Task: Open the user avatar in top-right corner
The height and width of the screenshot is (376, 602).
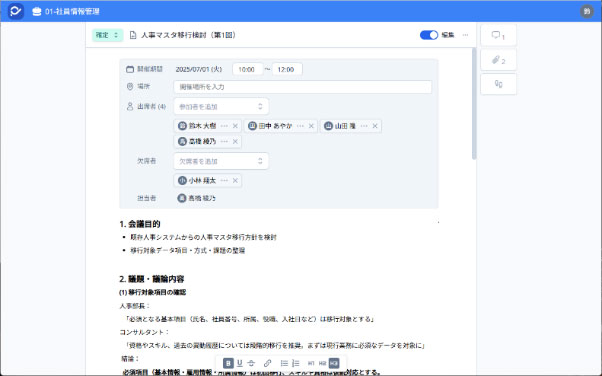Action: [x=587, y=11]
